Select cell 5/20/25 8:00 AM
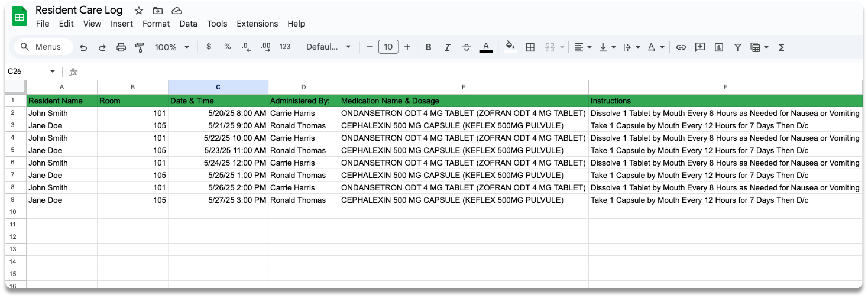 click(218, 113)
